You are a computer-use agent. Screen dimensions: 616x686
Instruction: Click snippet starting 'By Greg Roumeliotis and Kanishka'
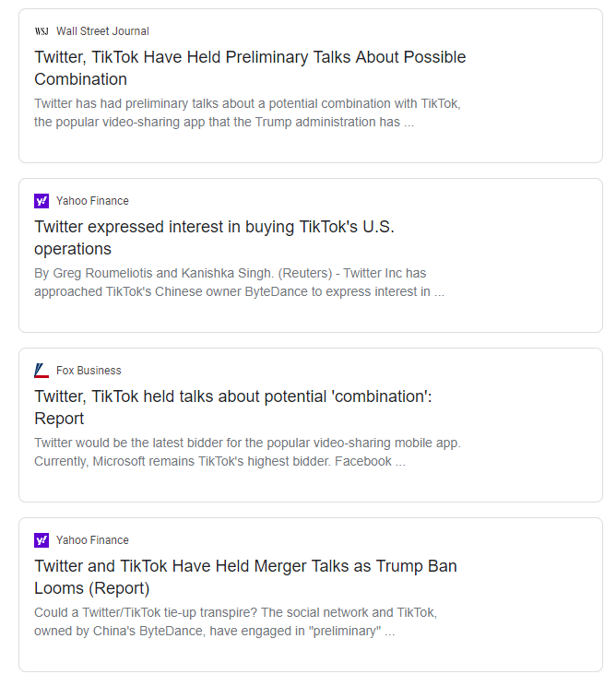240,282
